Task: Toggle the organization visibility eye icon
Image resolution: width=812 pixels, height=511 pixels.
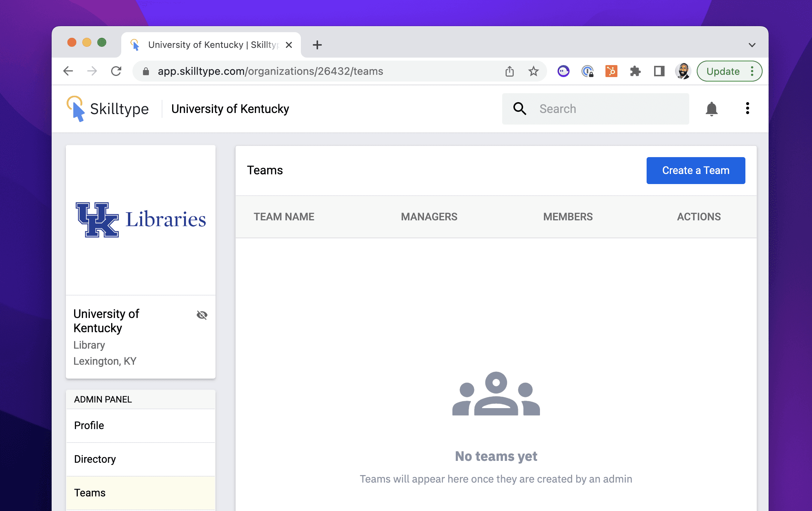Action: point(202,315)
